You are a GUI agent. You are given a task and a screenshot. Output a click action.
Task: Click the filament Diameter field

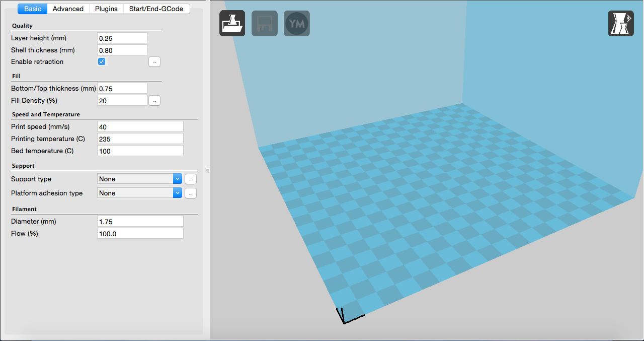(x=140, y=222)
